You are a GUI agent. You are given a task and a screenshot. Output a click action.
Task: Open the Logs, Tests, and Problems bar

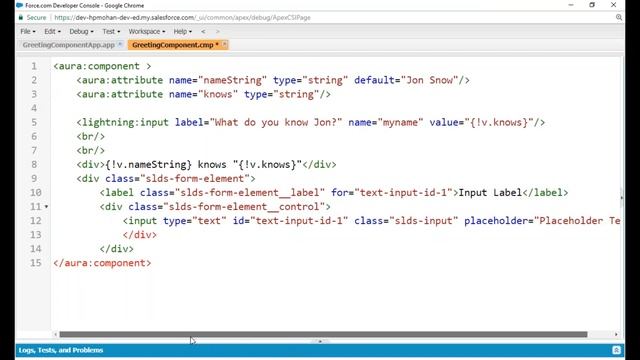(x=320, y=350)
